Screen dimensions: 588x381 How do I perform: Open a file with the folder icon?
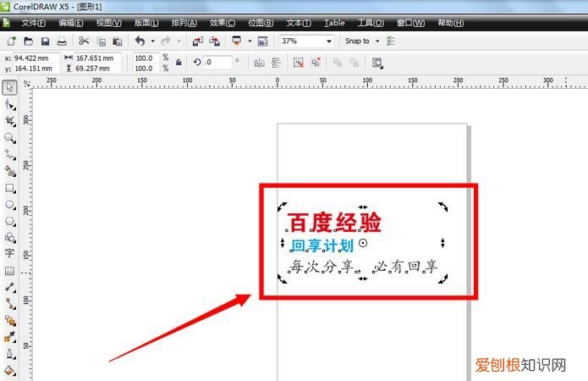[29, 41]
